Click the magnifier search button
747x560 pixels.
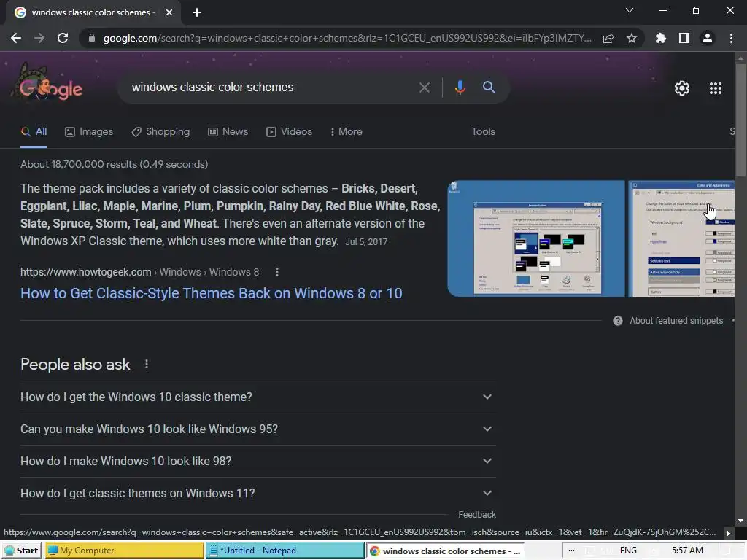click(x=489, y=87)
